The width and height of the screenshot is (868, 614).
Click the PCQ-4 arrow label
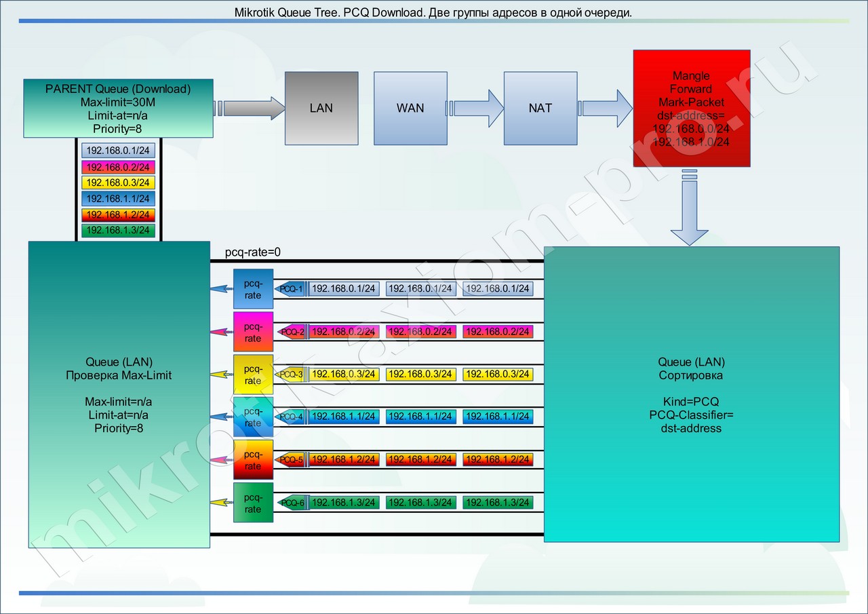[x=291, y=417]
